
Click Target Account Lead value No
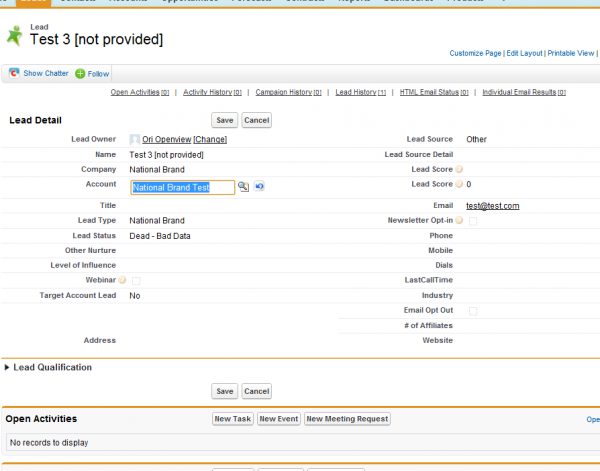coord(135,296)
